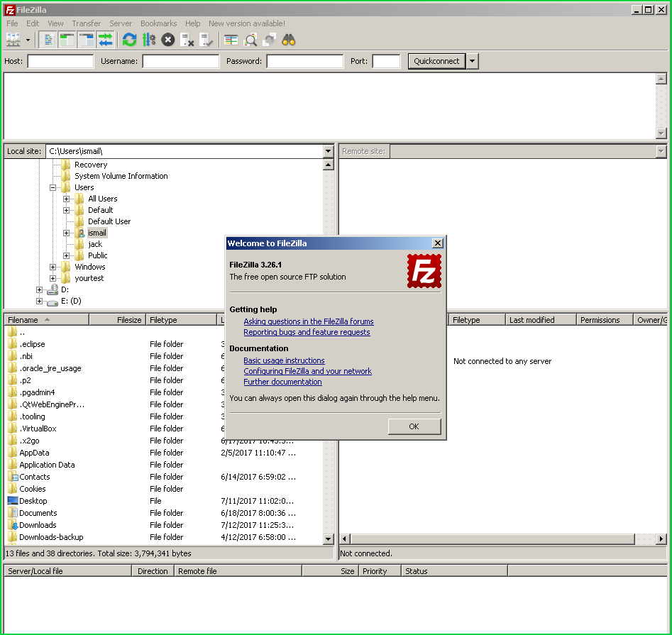672x635 pixels.
Task: Select the .eclipse folder
Action: coord(32,344)
